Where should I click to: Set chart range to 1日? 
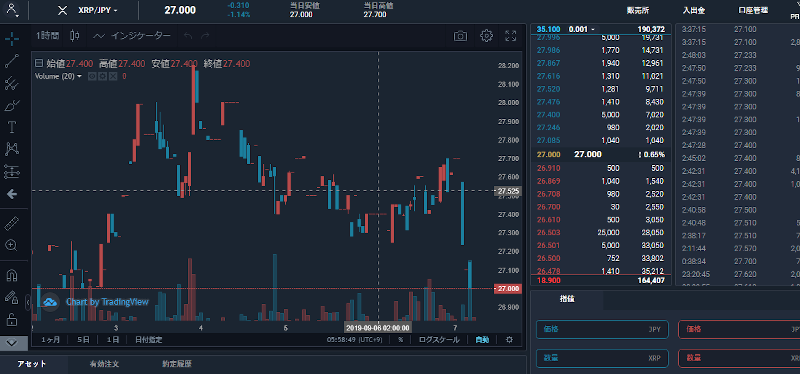(x=113, y=340)
